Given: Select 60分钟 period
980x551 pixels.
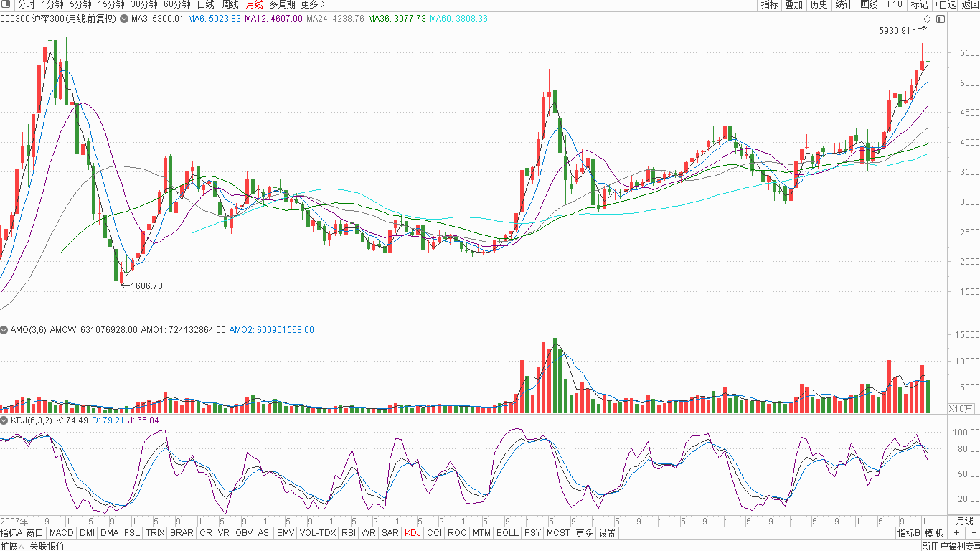Looking at the screenshot, I should [x=176, y=4].
